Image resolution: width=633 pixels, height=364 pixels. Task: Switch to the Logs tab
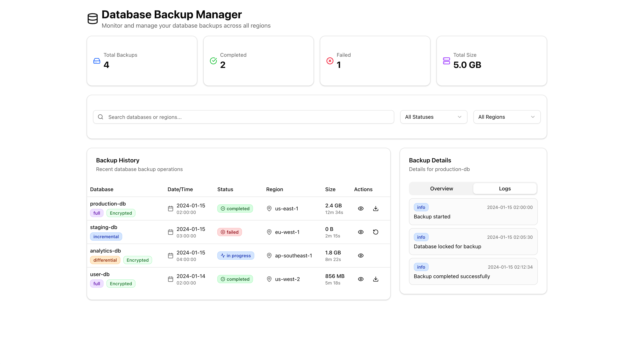[x=505, y=189]
